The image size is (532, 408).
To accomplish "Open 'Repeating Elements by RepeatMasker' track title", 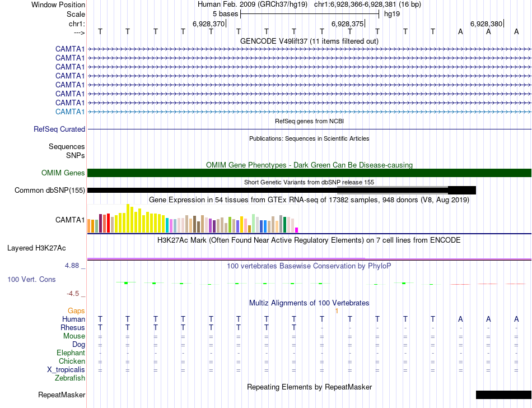I will point(309,387).
